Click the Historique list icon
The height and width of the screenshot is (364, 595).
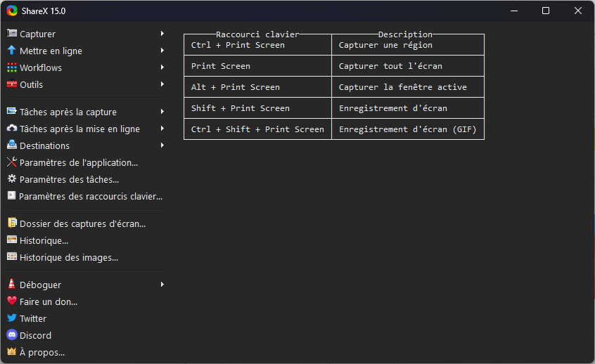[x=12, y=240]
